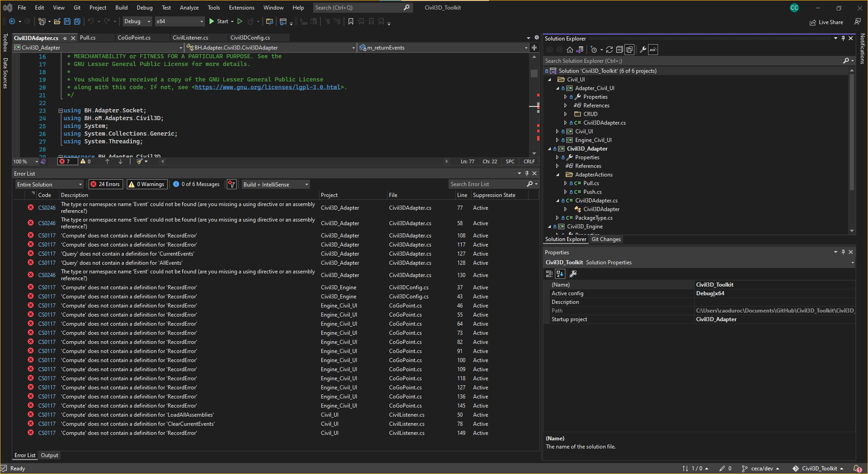Click the New Project toolbar icon
The height and width of the screenshot is (474, 868).
click(x=42, y=21)
